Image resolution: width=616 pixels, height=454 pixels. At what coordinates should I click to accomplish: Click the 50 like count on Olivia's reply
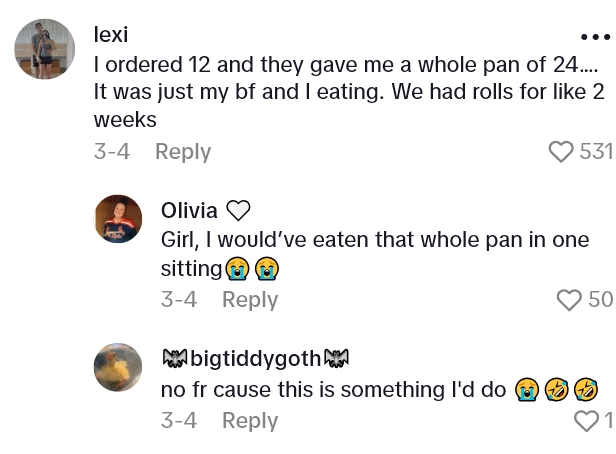(x=600, y=300)
